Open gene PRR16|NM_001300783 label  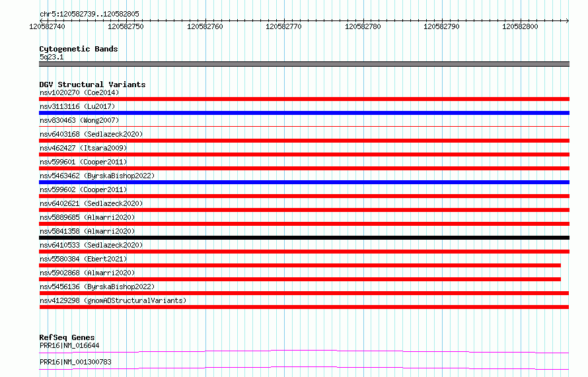(x=75, y=362)
